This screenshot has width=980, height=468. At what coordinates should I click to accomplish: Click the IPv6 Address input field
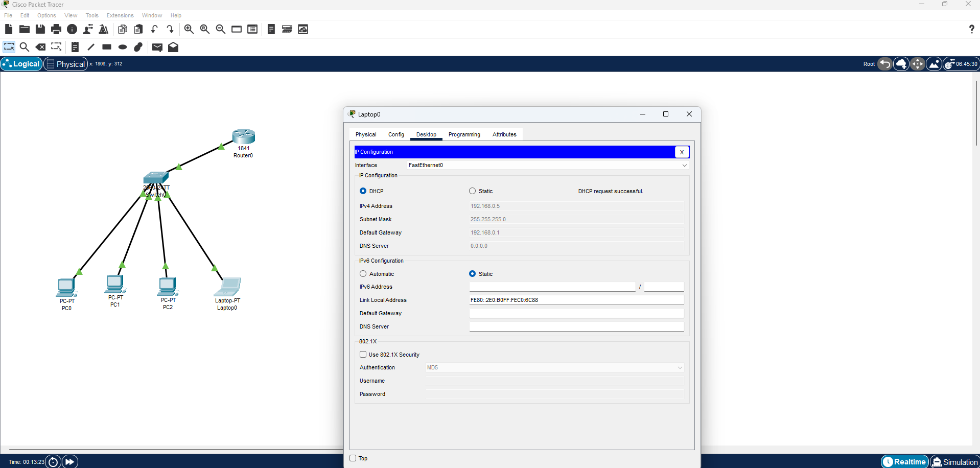pyautogui.click(x=552, y=287)
